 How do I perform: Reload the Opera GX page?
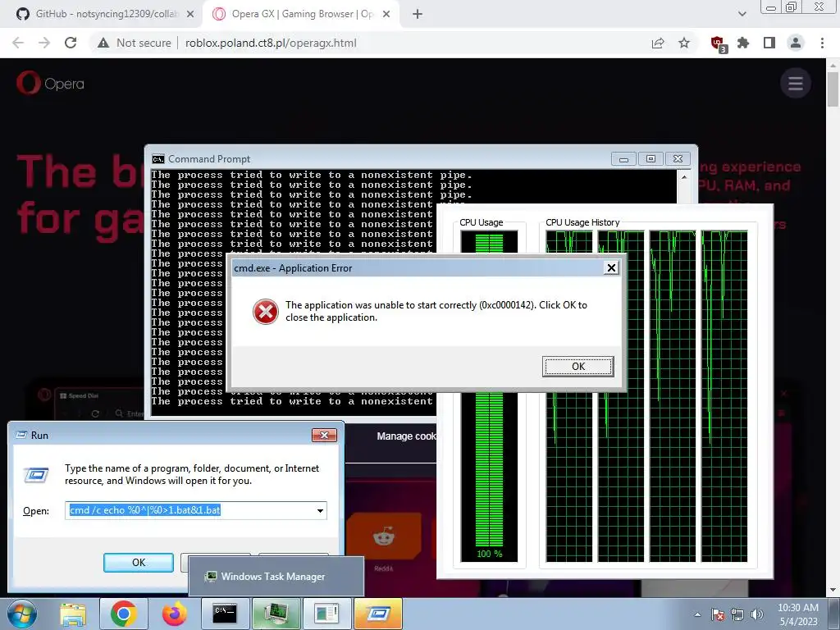(x=71, y=43)
